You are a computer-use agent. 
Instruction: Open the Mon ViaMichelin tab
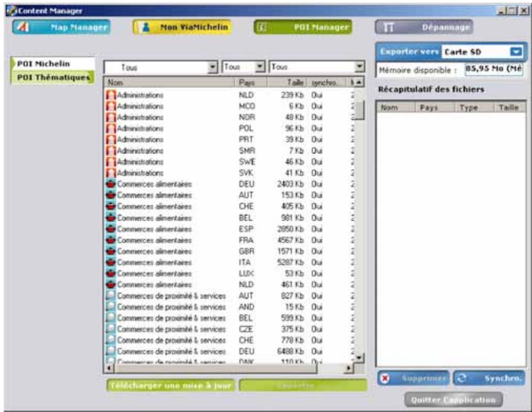[182, 27]
